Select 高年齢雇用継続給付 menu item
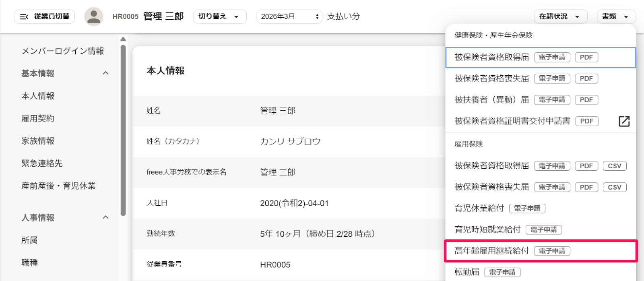Screen dimensions: 644x281 point(541,251)
